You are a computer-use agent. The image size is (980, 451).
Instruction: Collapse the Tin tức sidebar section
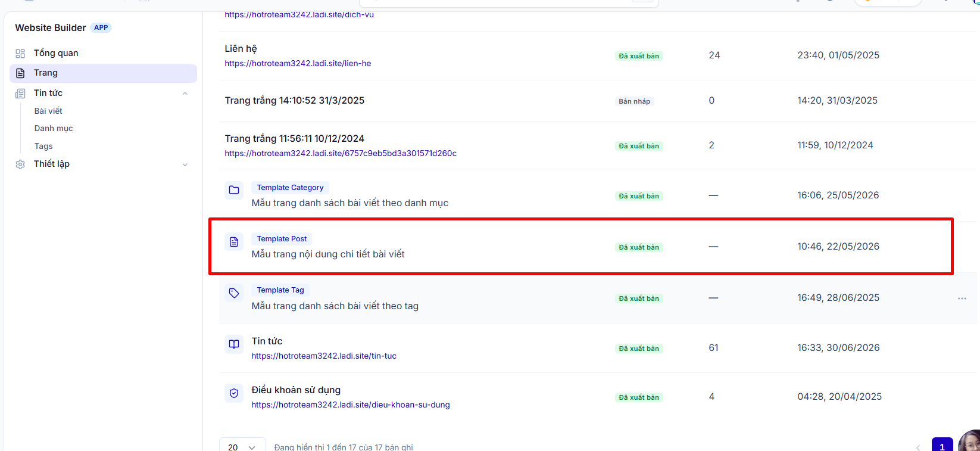[185, 94]
